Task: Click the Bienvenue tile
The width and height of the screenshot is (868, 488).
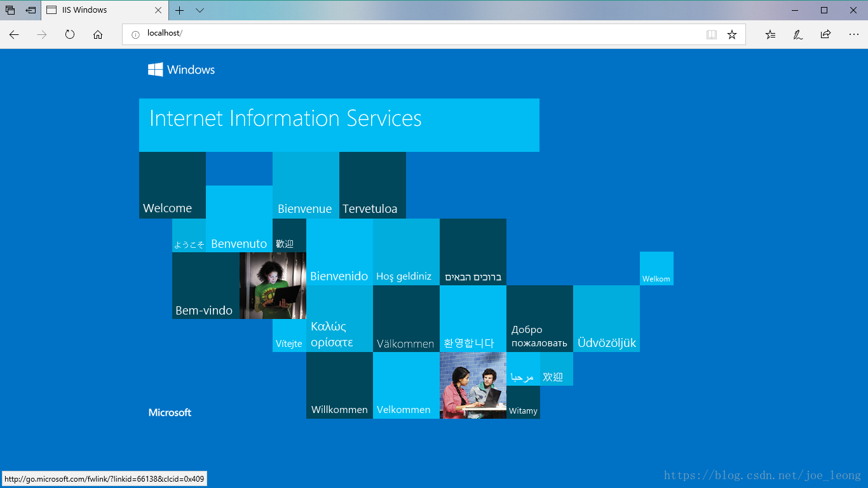Action: point(306,185)
